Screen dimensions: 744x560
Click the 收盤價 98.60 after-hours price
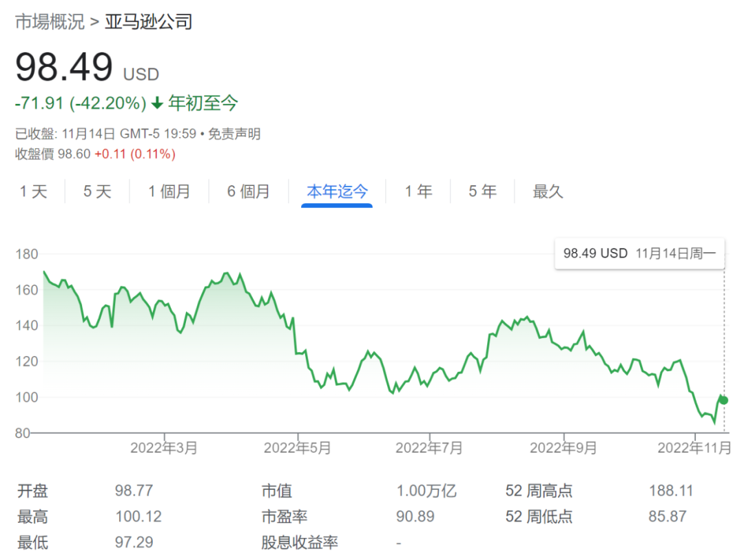52,154
